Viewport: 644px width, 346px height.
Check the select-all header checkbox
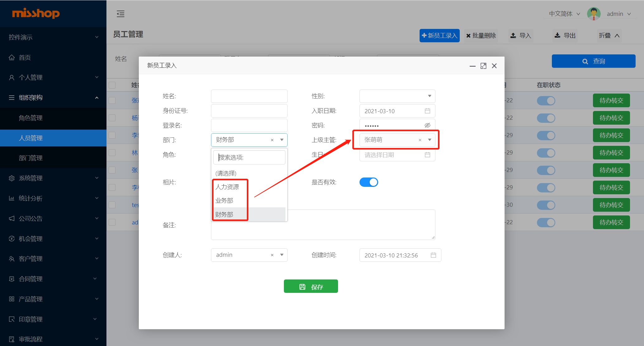tap(112, 85)
